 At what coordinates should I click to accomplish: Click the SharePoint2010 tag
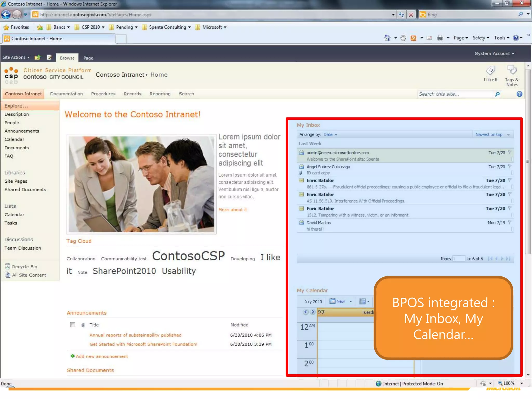tap(124, 271)
